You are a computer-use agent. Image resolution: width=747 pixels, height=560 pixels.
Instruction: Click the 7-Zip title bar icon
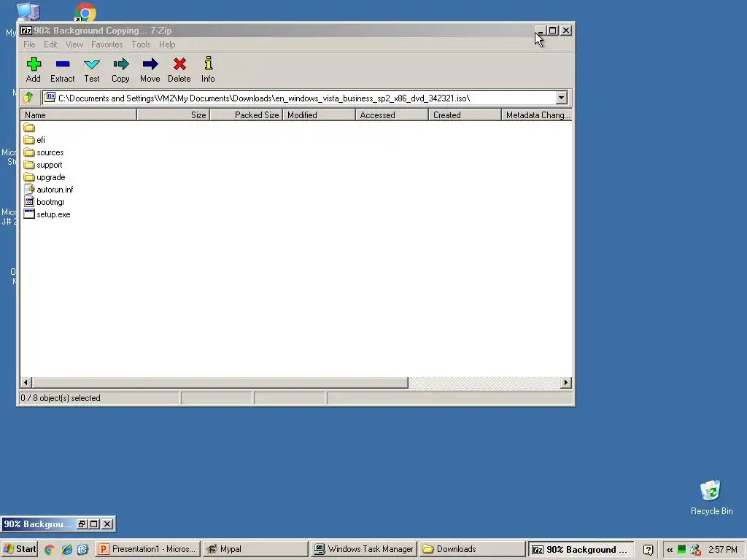coord(26,31)
